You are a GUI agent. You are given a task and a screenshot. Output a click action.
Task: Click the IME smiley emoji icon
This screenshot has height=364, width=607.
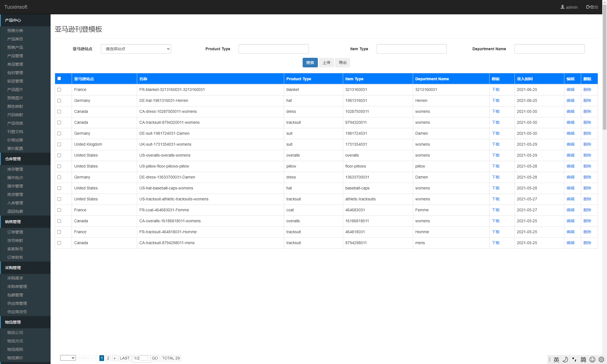click(x=592, y=360)
